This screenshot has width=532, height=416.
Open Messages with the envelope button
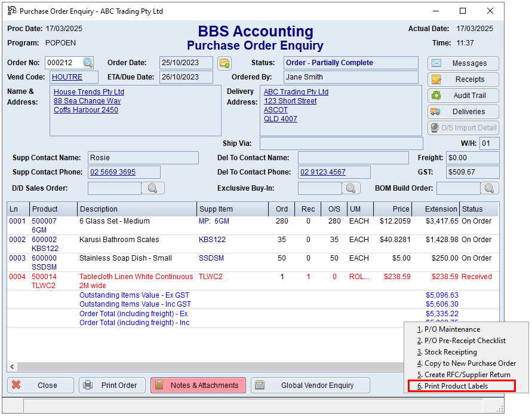(463, 63)
